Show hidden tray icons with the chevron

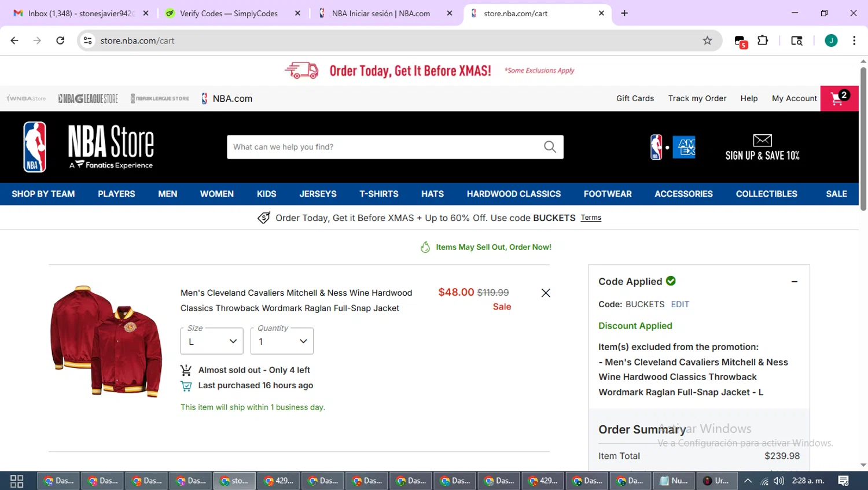coord(748,481)
